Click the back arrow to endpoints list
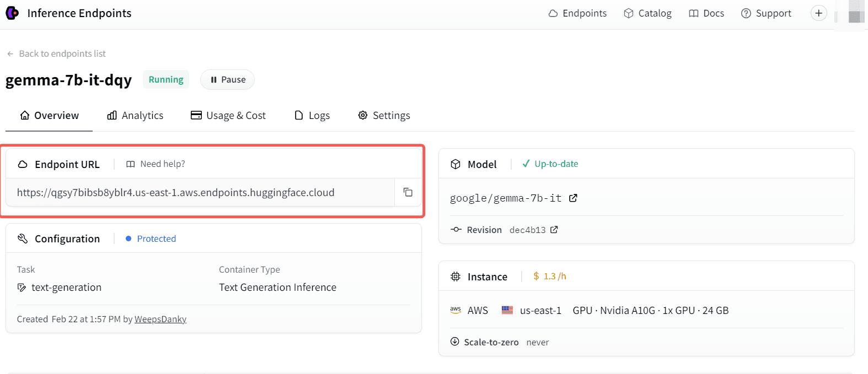The height and width of the screenshot is (374, 868). point(10,54)
